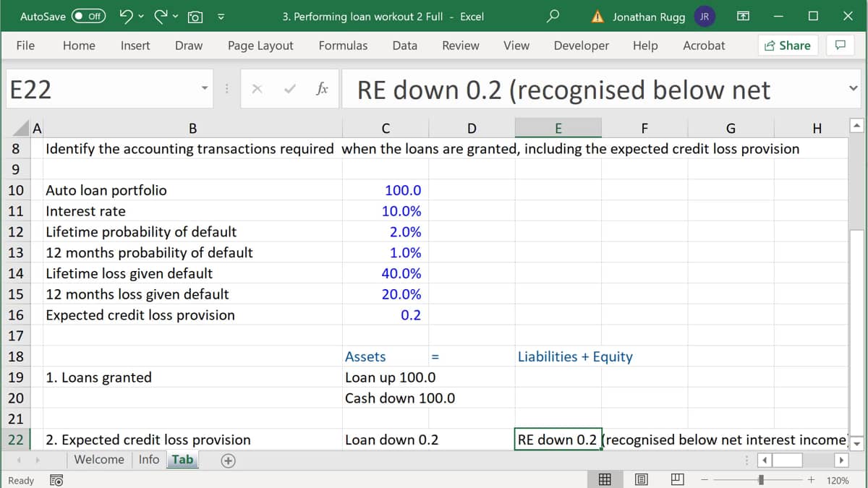
Task: Select the 'Loan up 100.0' cell
Action: click(x=385, y=377)
